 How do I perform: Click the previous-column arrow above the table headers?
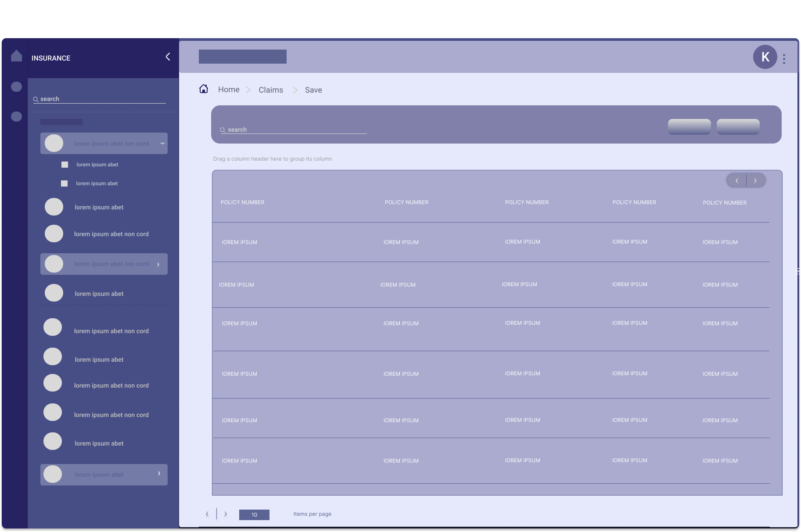[737, 180]
